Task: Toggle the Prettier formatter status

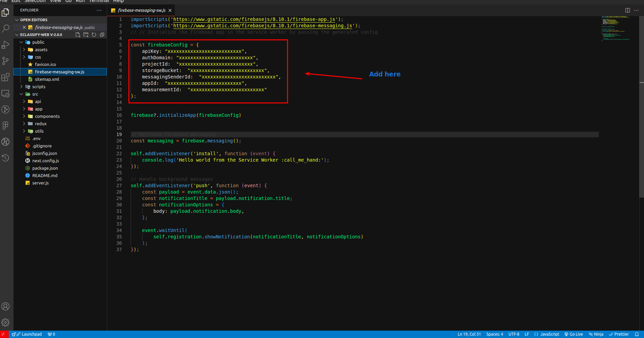Action: pos(619,334)
